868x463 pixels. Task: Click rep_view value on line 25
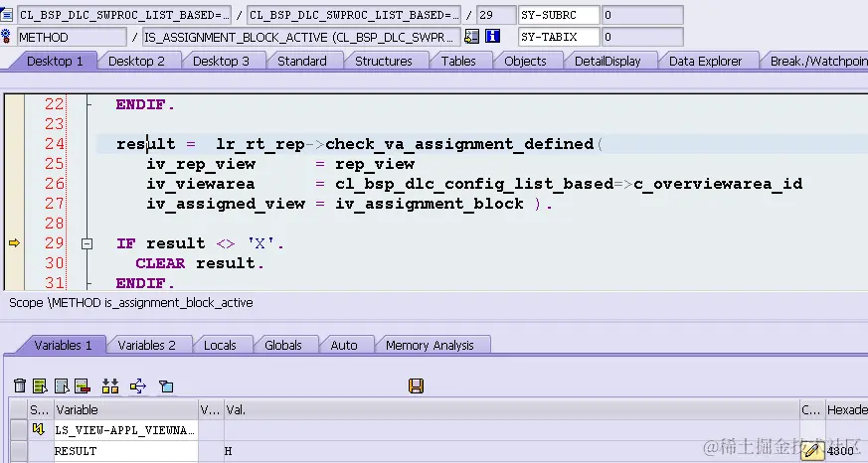tap(375, 164)
